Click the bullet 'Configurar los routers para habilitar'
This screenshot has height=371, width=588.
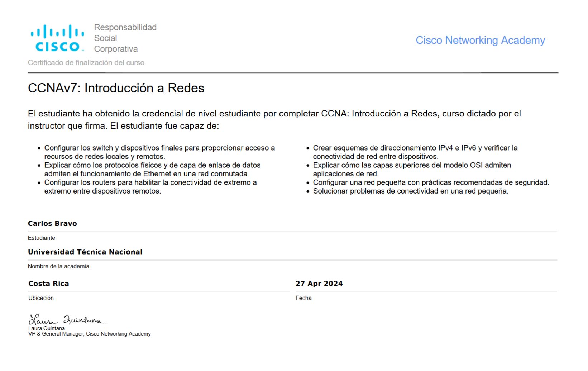(150, 187)
